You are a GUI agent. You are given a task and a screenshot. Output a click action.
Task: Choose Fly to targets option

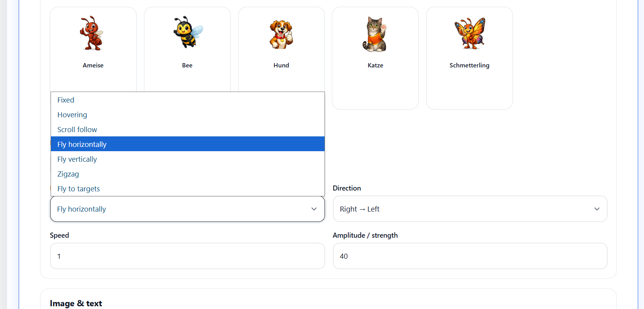click(79, 189)
